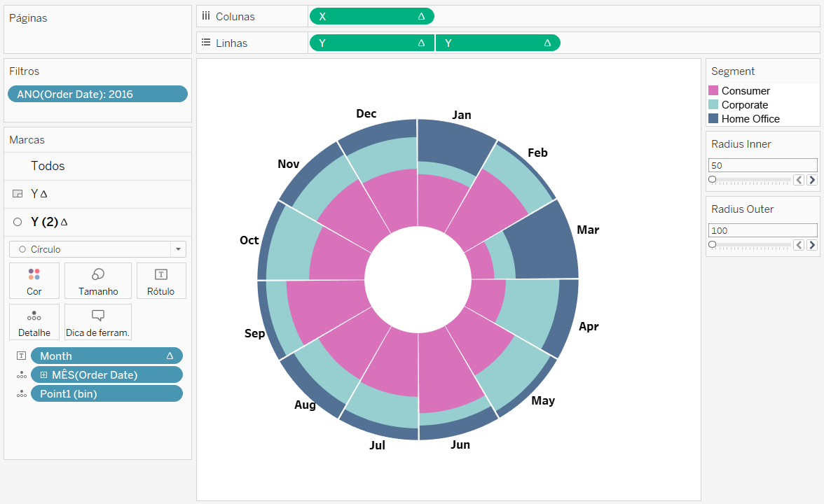Click the second Y pill on Linhas
This screenshot has width=824, height=504.
[x=498, y=43]
